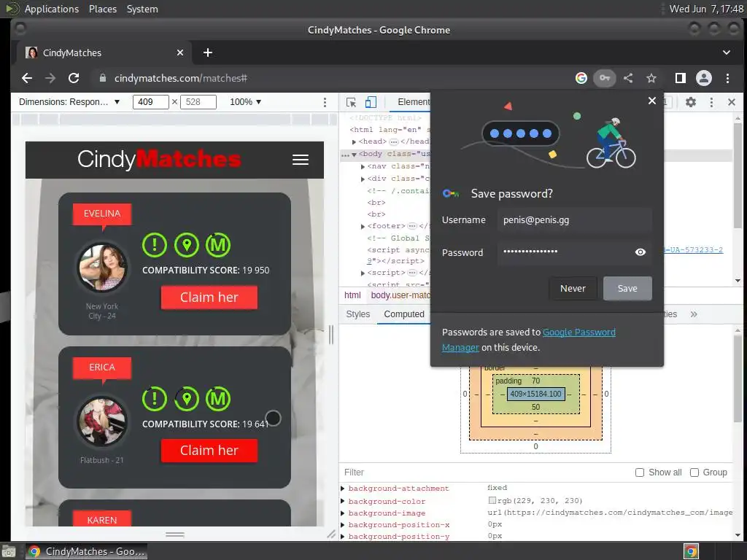Screen dimensions: 747x560
Task: Click the viewport width field 409
Action: coord(150,102)
